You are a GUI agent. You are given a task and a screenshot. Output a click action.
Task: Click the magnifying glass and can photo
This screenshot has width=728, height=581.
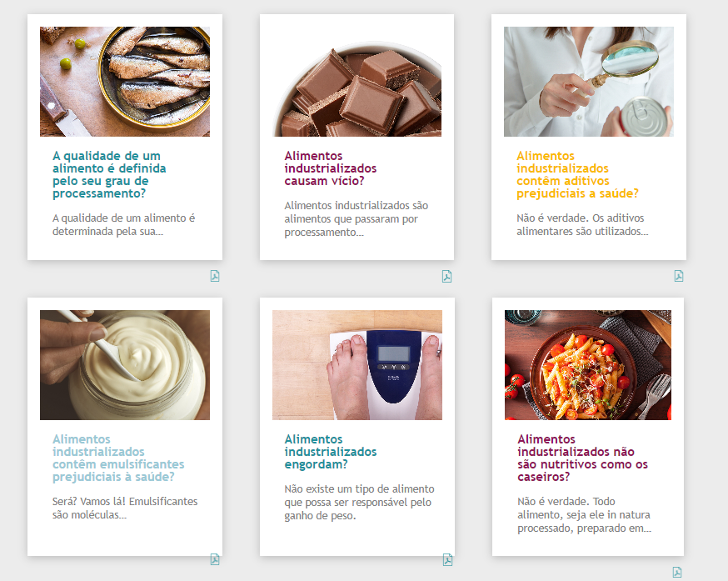589,82
